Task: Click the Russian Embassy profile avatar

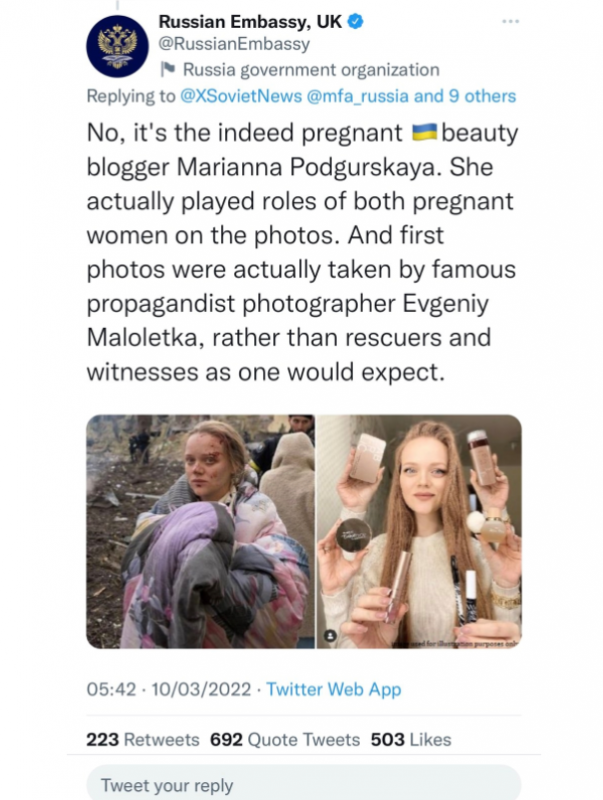Action: click(x=118, y=47)
